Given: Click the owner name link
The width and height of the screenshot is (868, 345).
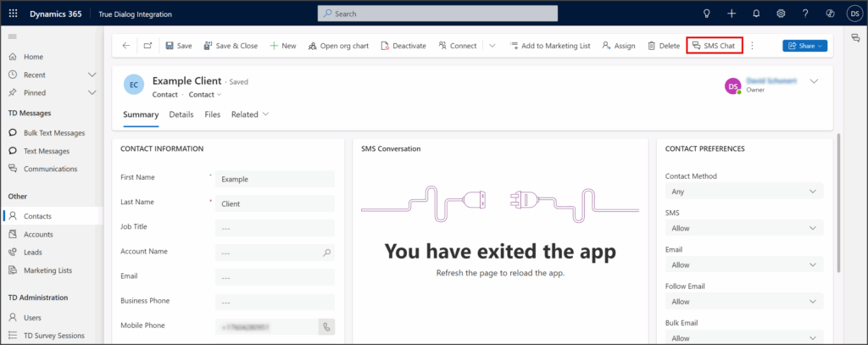Looking at the screenshot, I should point(771,81).
